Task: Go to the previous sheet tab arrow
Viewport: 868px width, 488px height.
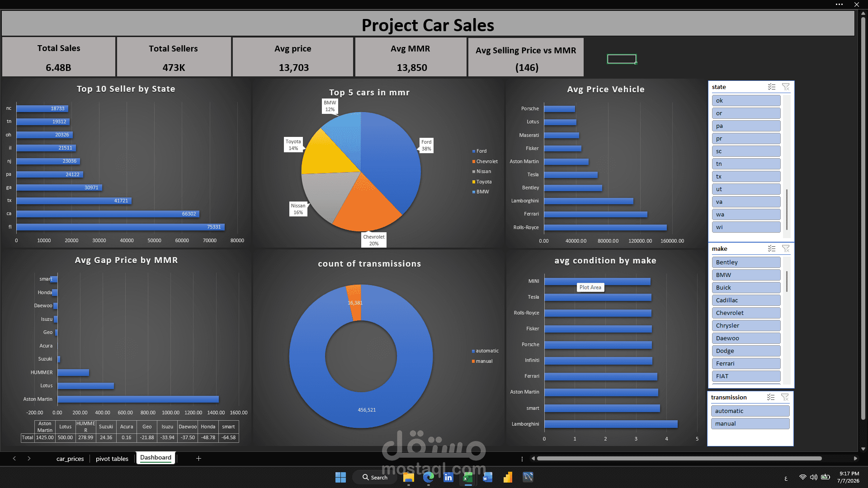Action: pyautogui.click(x=14, y=458)
